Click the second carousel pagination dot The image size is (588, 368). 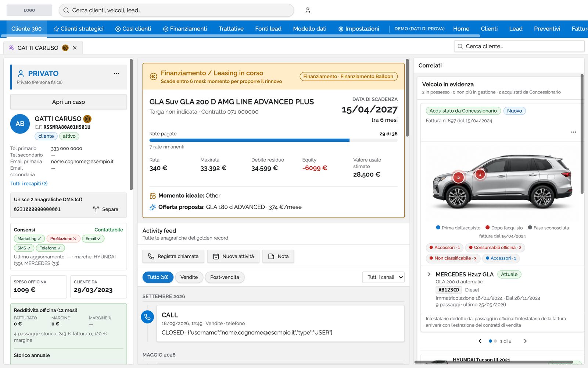495,341
